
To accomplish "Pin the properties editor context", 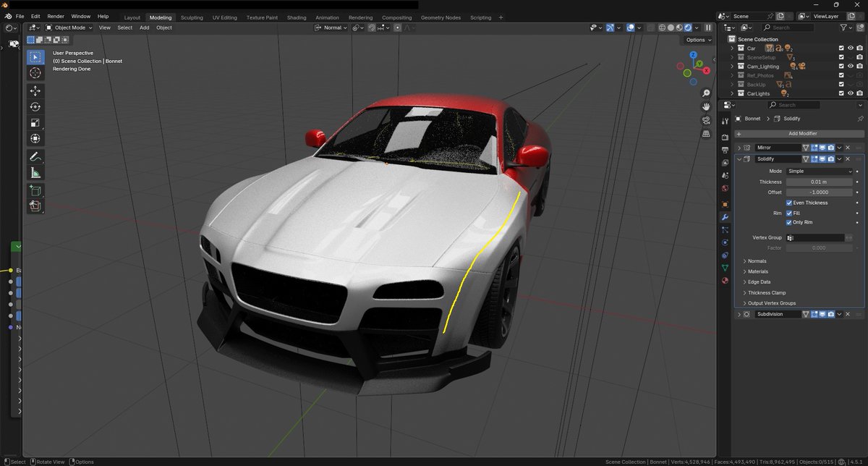I will (x=860, y=118).
